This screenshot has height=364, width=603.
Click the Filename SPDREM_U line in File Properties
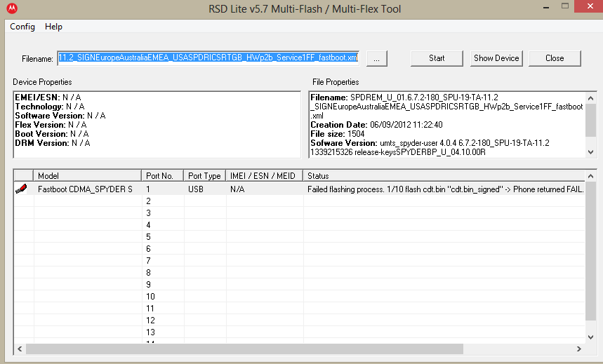404,97
